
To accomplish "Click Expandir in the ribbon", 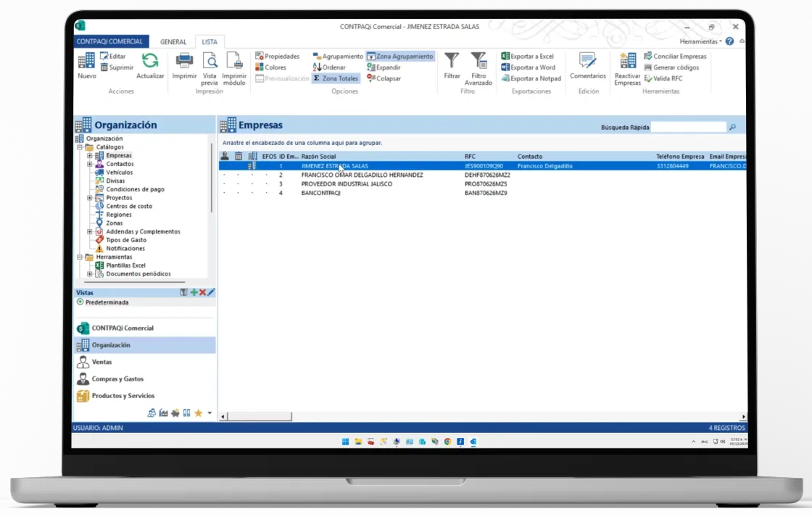I will coord(384,67).
